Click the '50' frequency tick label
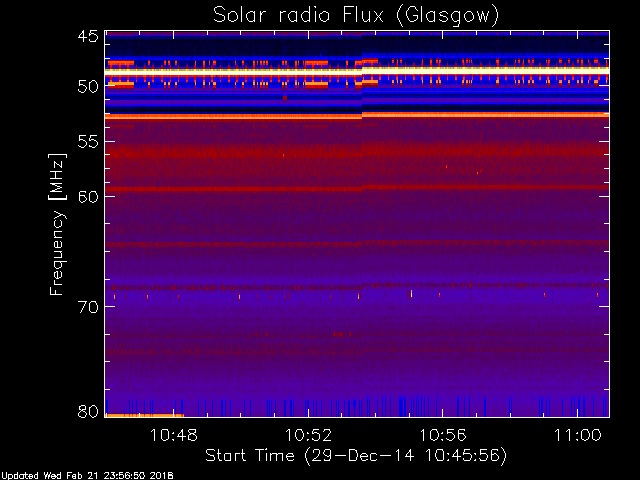Image resolution: width=640 pixels, height=480 pixels. tap(88, 87)
